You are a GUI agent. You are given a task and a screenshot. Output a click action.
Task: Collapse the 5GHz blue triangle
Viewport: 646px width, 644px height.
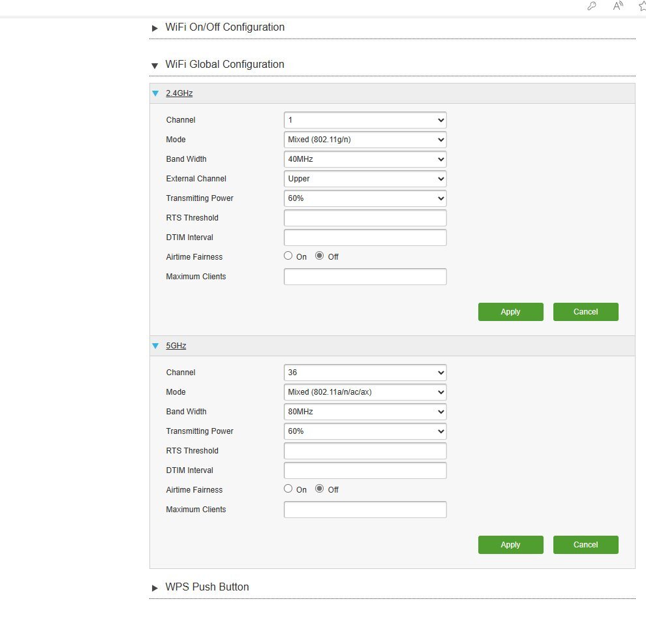(155, 346)
